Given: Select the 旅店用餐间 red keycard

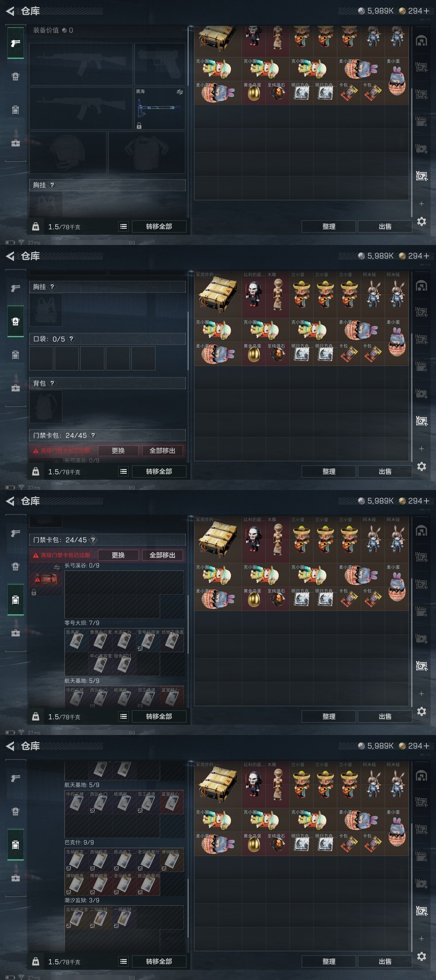Looking at the screenshot, I should pyautogui.click(x=148, y=884).
